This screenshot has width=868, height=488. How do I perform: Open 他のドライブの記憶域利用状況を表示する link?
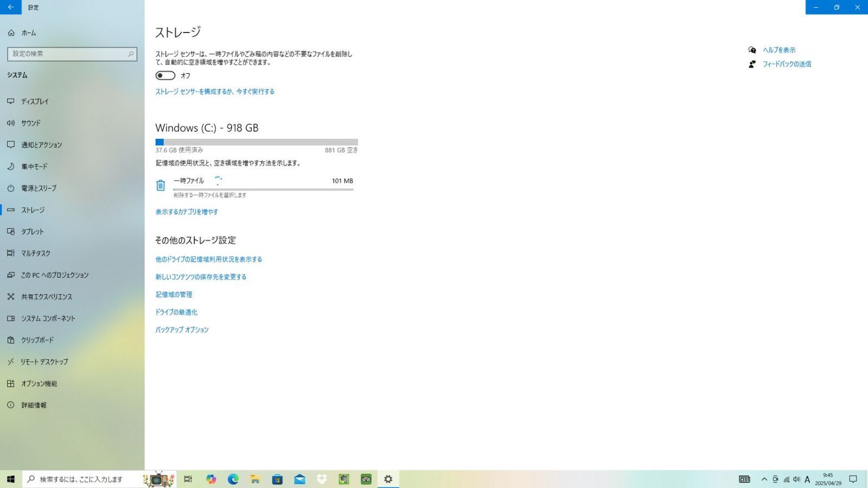[x=209, y=259]
